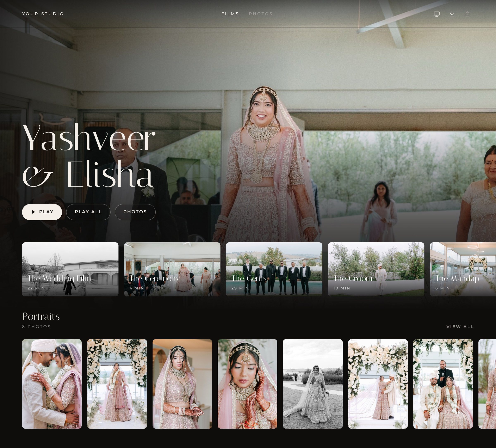The width and height of the screenshot is (496, 448).
Task: Open the couple standing under arch photo
Action: 378,384
